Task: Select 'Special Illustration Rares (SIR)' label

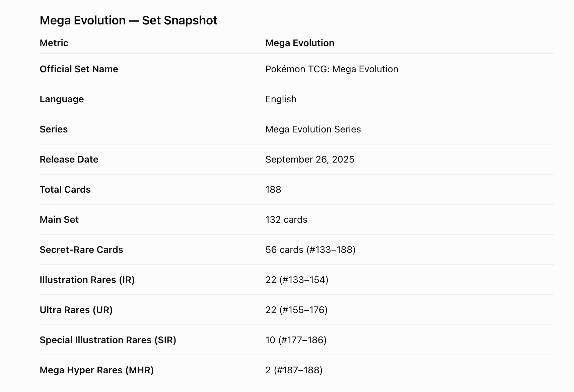Action: click(108, 340)
